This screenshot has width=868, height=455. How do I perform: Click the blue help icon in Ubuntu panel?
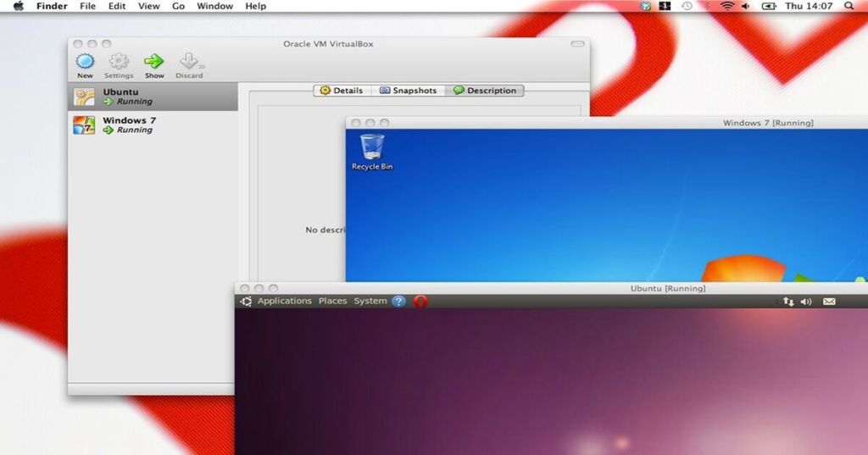(x=398, y=301)
